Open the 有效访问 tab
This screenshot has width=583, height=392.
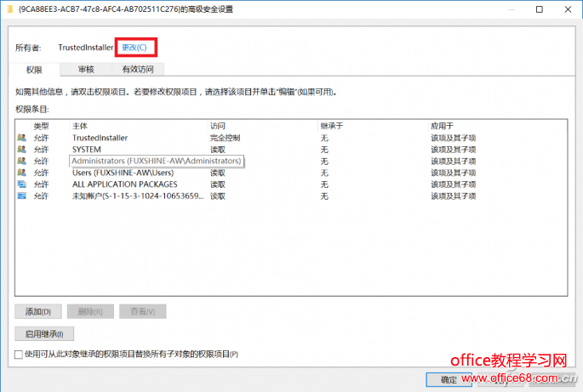click(138, 69)
